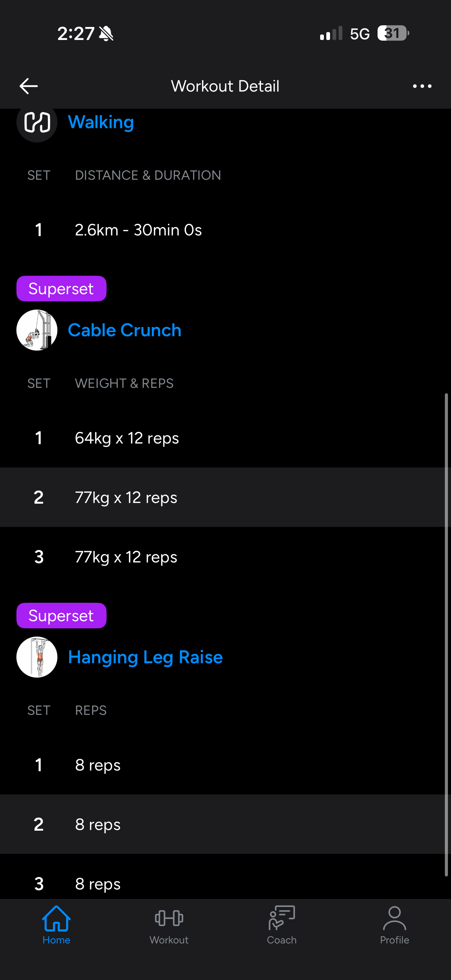
Task: Tap the Superset badge above Cable Crunch
Action: (61, 289)
